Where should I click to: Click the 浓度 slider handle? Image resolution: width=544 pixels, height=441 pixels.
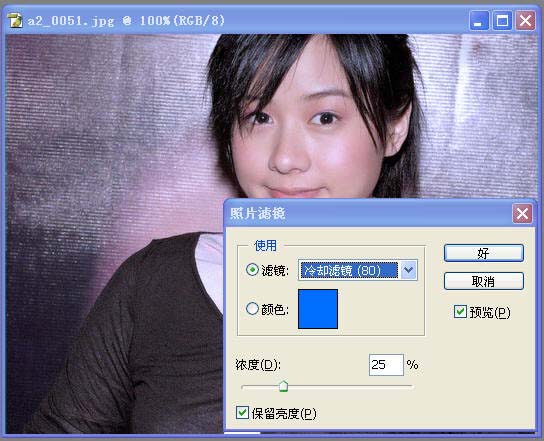283,386
